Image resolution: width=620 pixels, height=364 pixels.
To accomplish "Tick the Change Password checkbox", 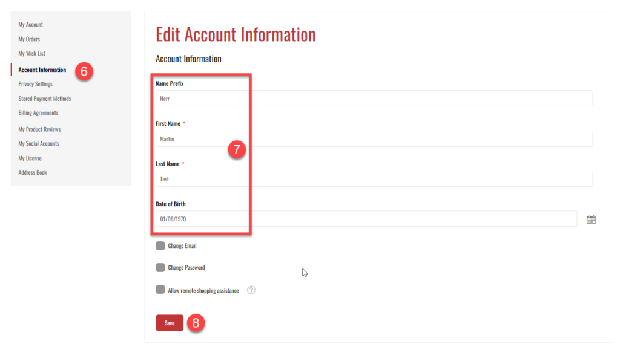I will 160,268.
